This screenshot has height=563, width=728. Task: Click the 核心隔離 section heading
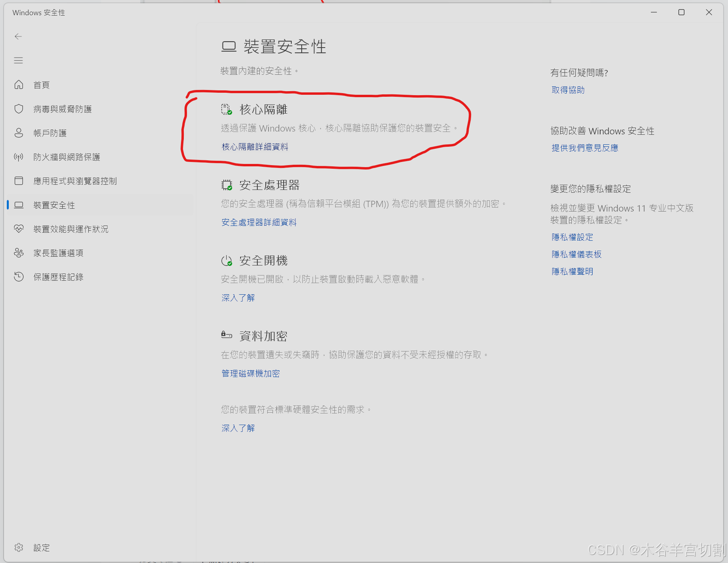[263, 110]
